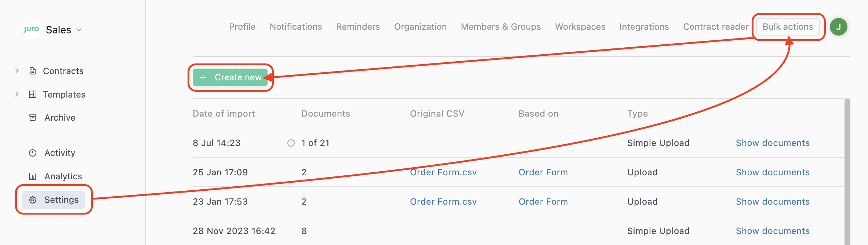The width and height of the screenshot is (868, 245).
Task: Expand the Contracts tree section
Action: coord(17,71)
